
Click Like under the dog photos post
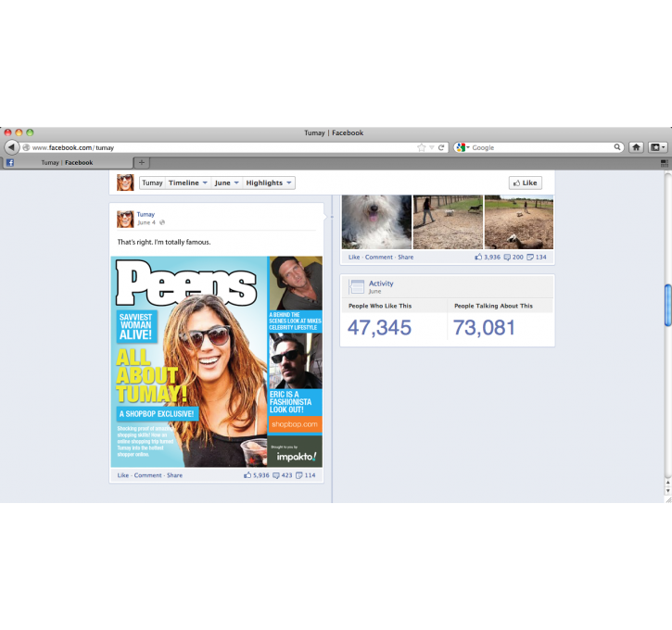[x=354, y=257]
